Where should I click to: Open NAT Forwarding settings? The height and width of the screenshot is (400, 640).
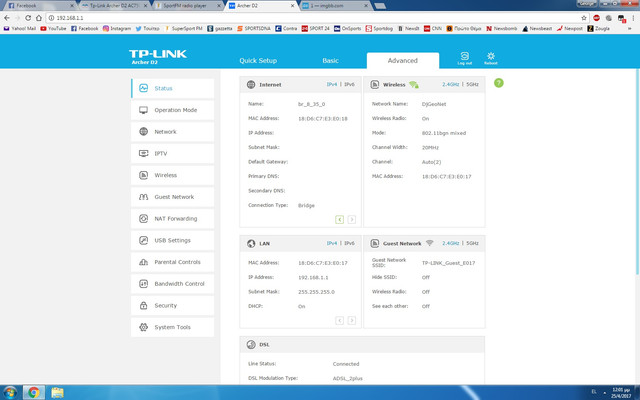pos(172,218)
